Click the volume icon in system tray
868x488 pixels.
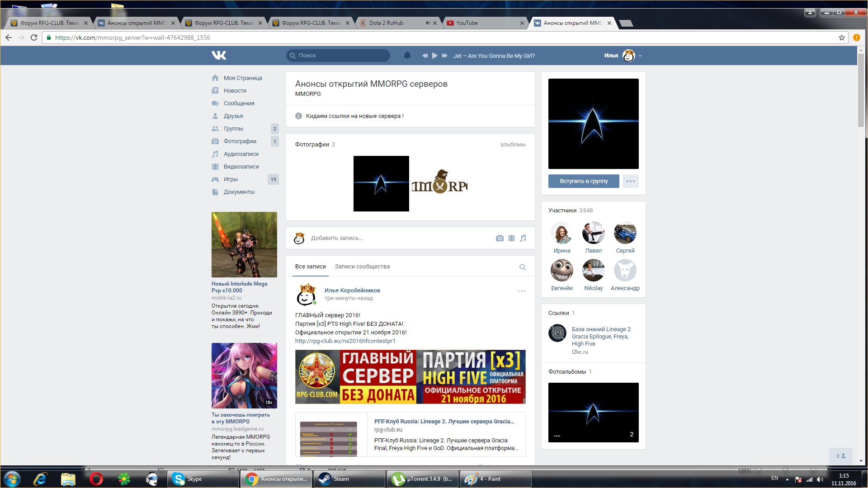(820, 479)
